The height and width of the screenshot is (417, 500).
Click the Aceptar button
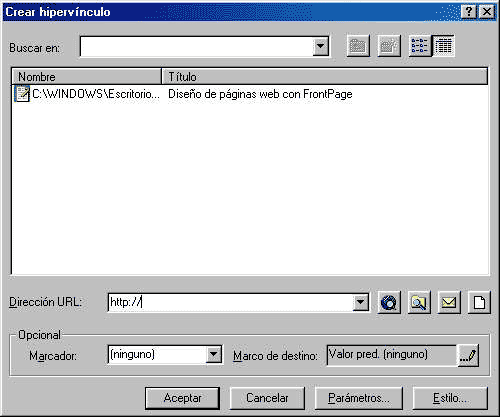pyautogui.click(x=182, y=398)
